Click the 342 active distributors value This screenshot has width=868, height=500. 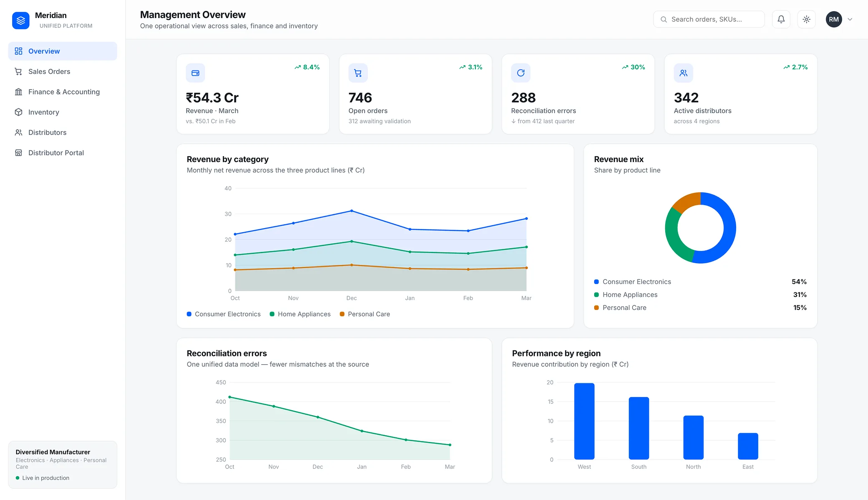[x=686, y=98]
